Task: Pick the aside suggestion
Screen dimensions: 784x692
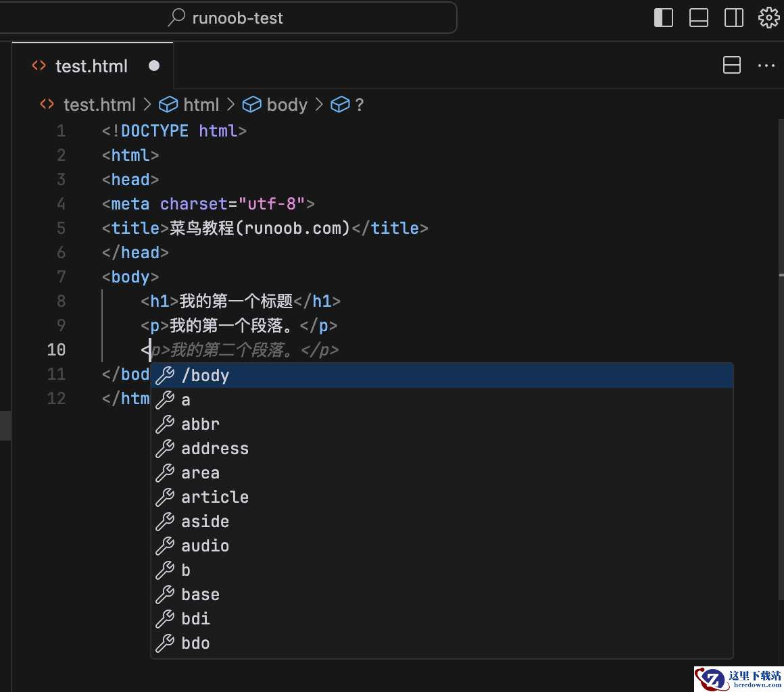Action: click(x=442, y=522)
